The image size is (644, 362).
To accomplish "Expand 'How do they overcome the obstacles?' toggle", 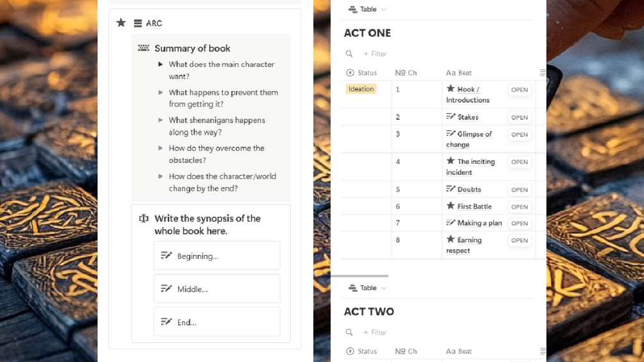I will 161,148.
